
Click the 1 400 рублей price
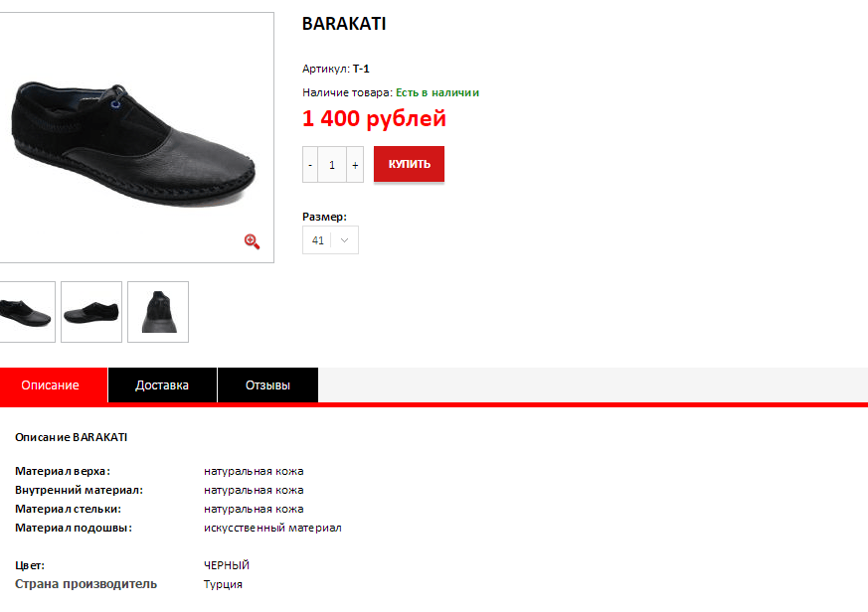(374, 118)
